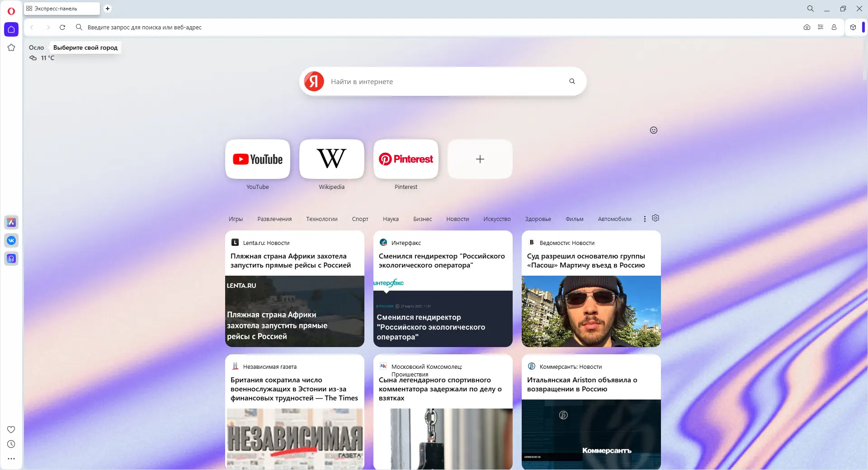Add a new speed dial site
868x470 pixels.
pos(480,160)
